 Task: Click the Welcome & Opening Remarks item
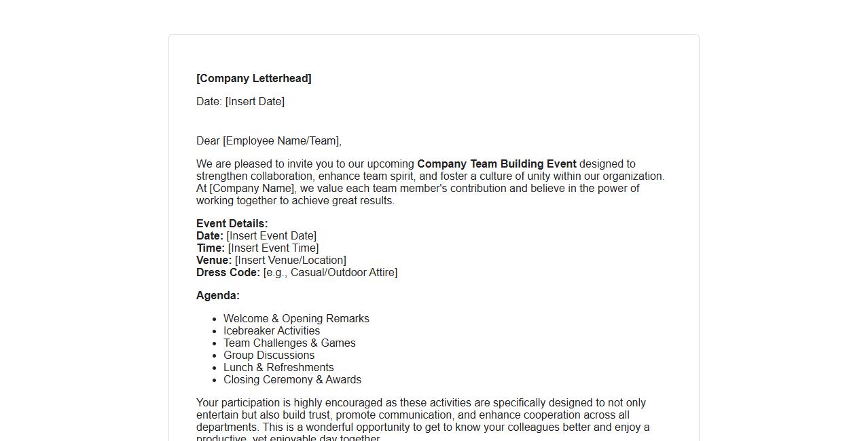(296, 319)
